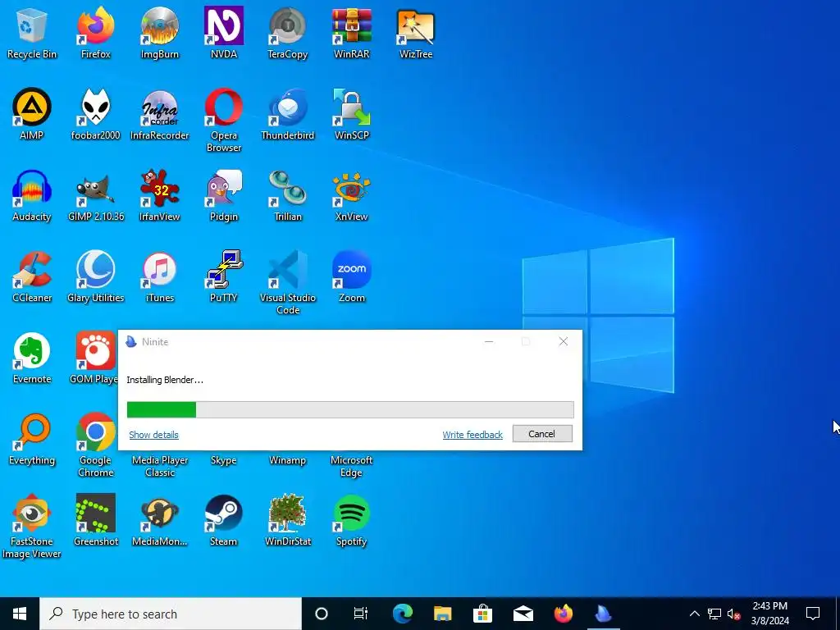This screenshot has height=630, width=840.
Task: Open Cortana from the taskbar
Action: click(x=322, y=614)
